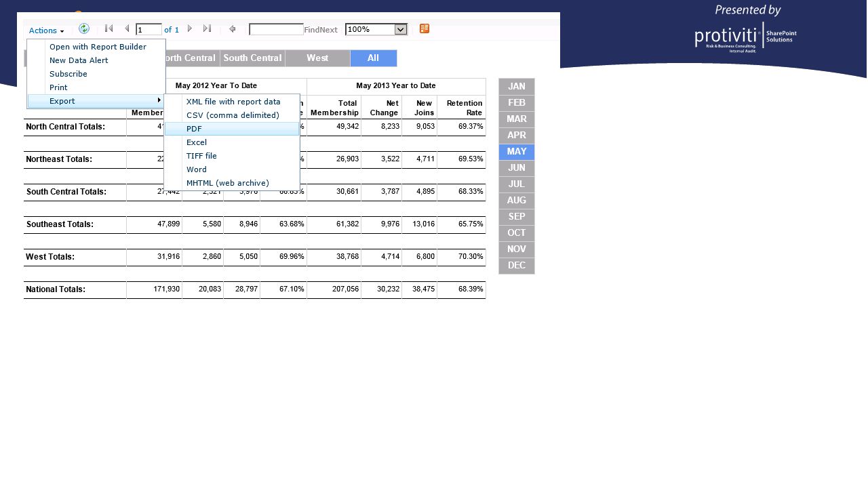
Task: Export report to Excel
Action: (197, 142)
